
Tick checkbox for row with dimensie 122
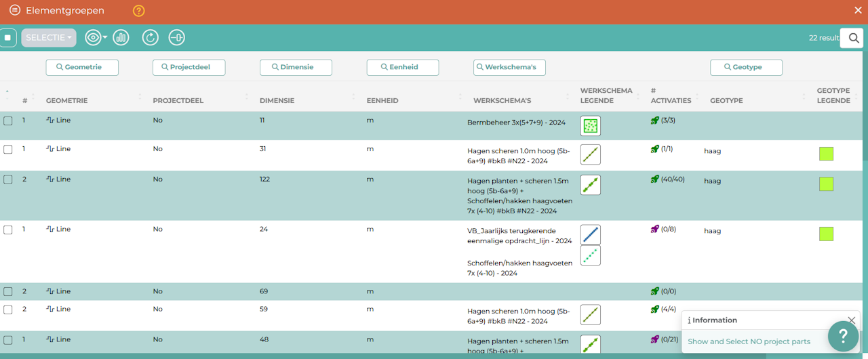[8, 179]
